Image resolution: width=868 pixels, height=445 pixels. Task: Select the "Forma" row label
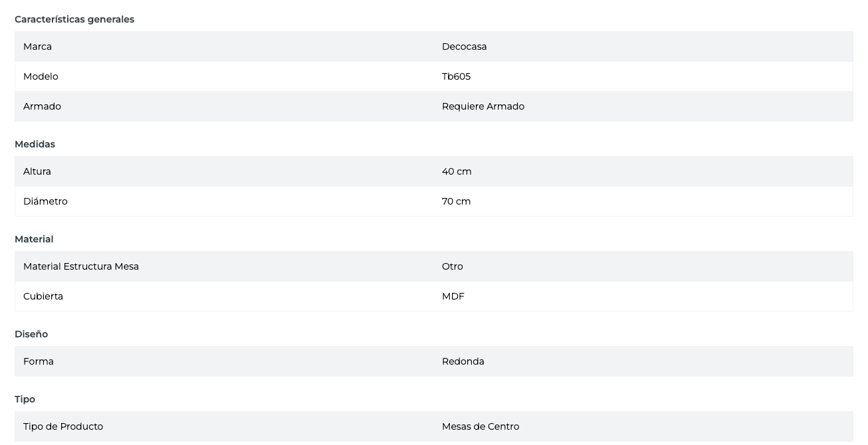[39, 361]
